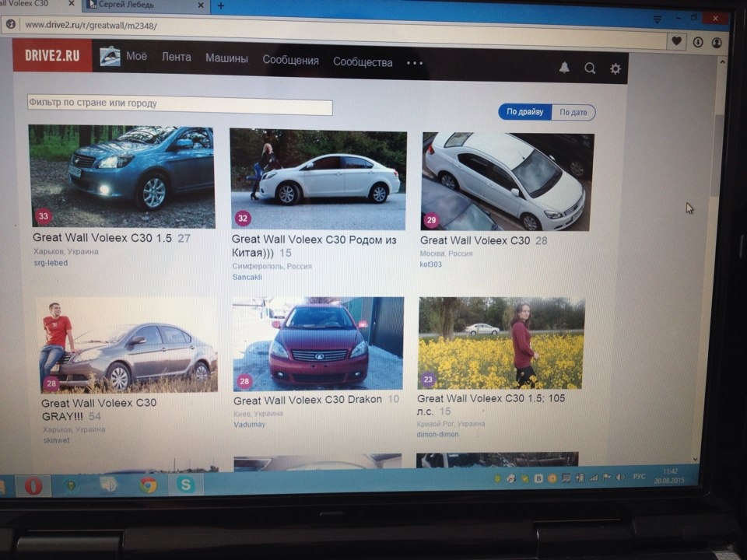Open user skinwet profile
747x560 pixels.
coord(56,440)
